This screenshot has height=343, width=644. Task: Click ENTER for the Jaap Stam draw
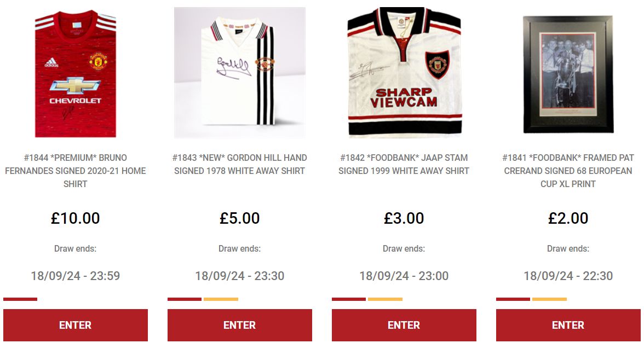coord(404,325)
